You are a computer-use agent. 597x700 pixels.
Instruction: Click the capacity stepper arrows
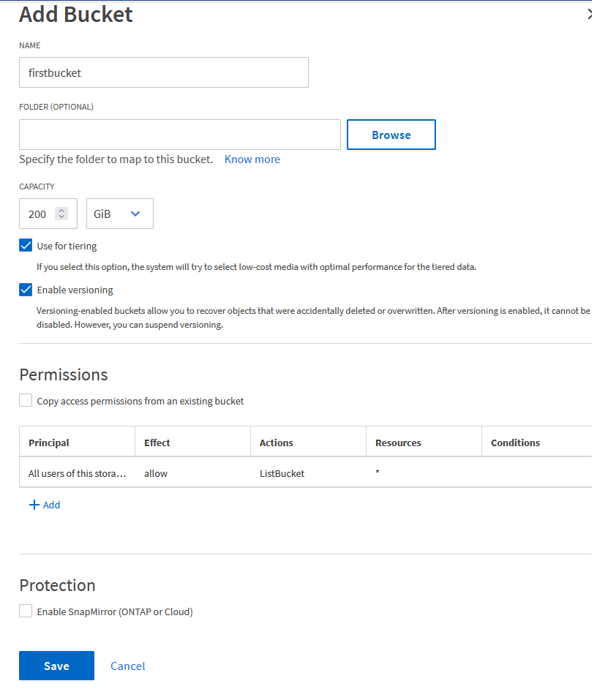61,214
